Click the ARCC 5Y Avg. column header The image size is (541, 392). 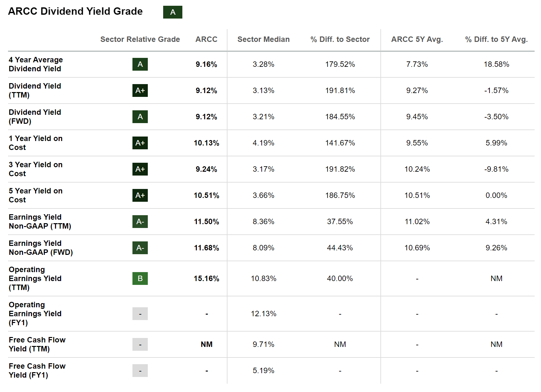point(417,39)
